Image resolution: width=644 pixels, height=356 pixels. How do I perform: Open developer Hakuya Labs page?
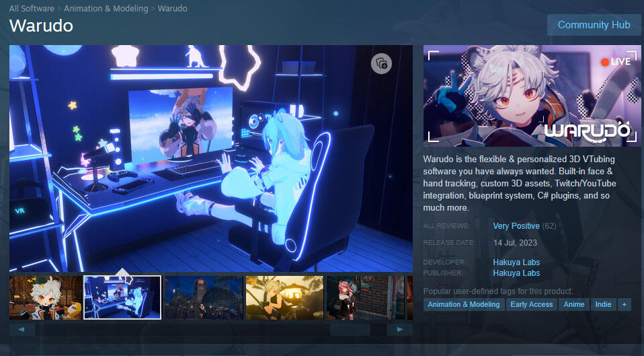[516, 262]
